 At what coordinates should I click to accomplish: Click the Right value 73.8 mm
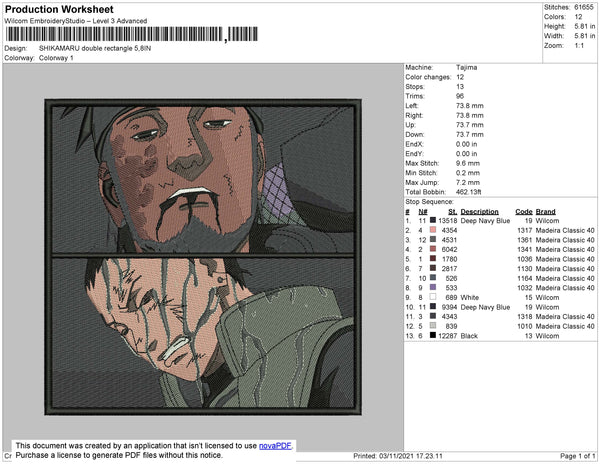470,115
